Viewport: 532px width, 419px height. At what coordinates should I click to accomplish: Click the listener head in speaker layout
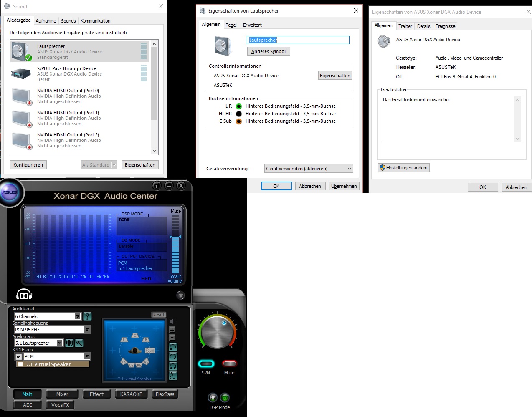134,351
